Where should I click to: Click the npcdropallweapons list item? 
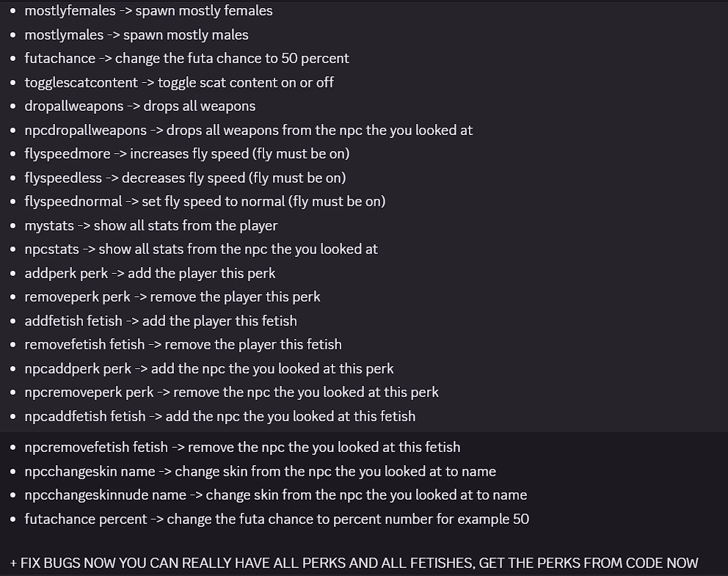[x=248, y=130]
